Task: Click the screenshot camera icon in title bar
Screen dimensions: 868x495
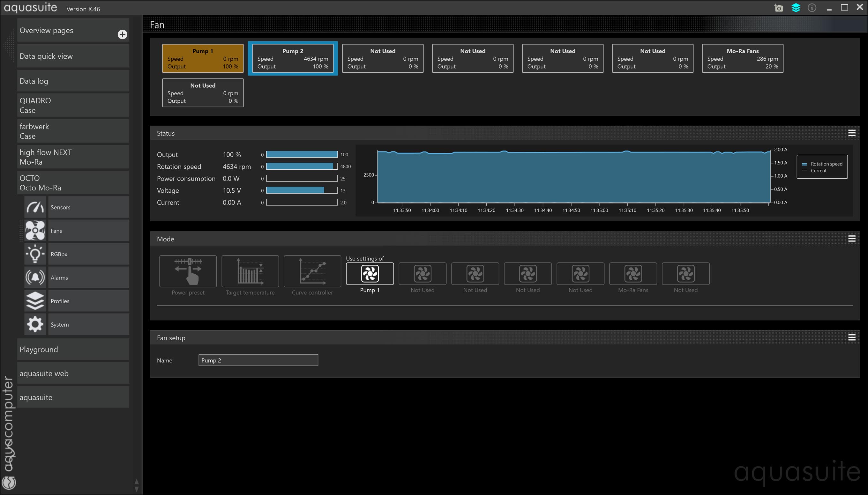Action: tap(778, 8)
